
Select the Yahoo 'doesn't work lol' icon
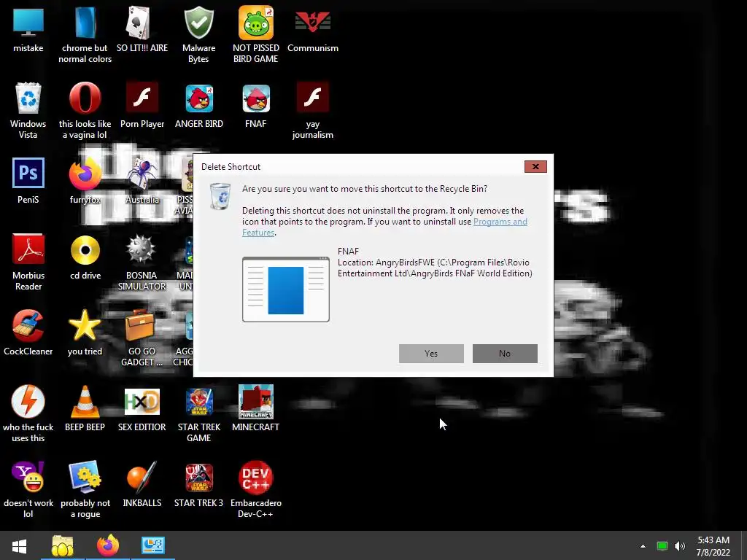28,477
